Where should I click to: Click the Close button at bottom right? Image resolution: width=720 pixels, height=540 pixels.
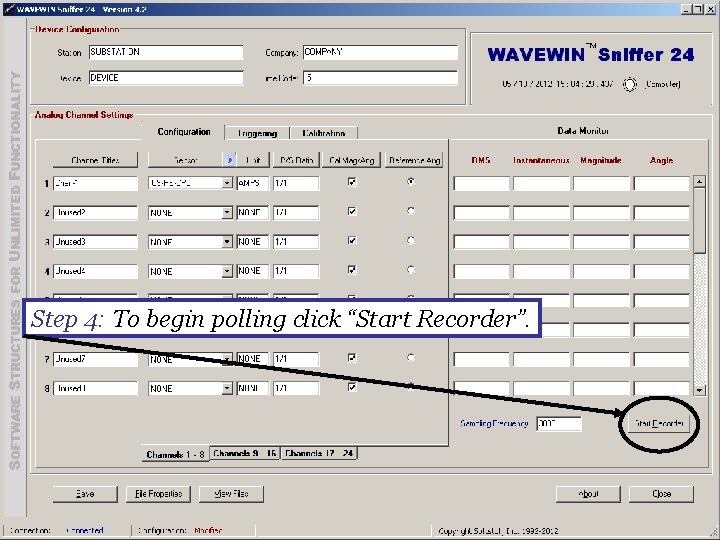click(x=661, y=494)
